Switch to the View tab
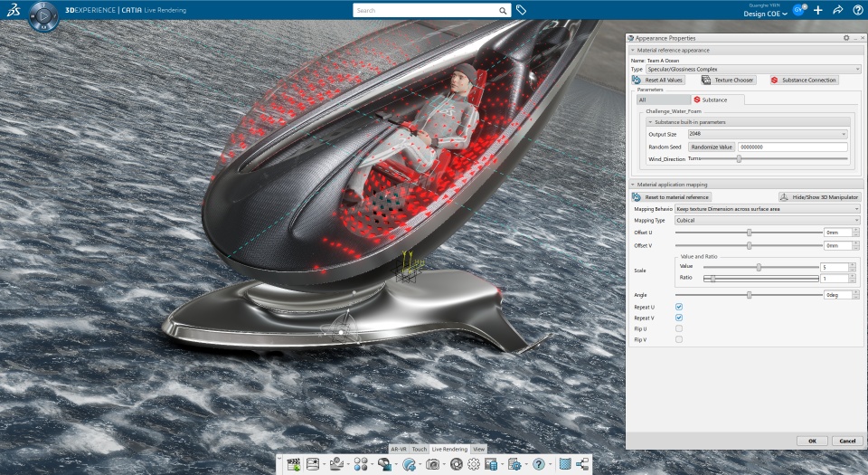The height and width of the screenshot is (475, 868). pyautogui.click(x=479, y=449)
